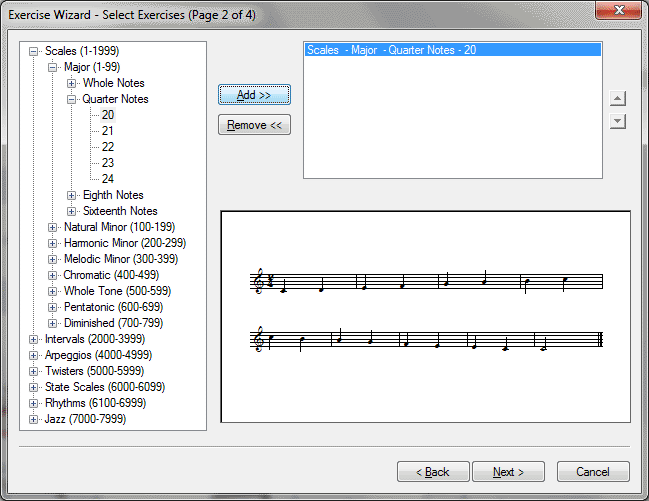Expand Whole Tone (500-599) node
This screenshot has height=501, width=649.
pyautogui.click(x=52, y=291)
